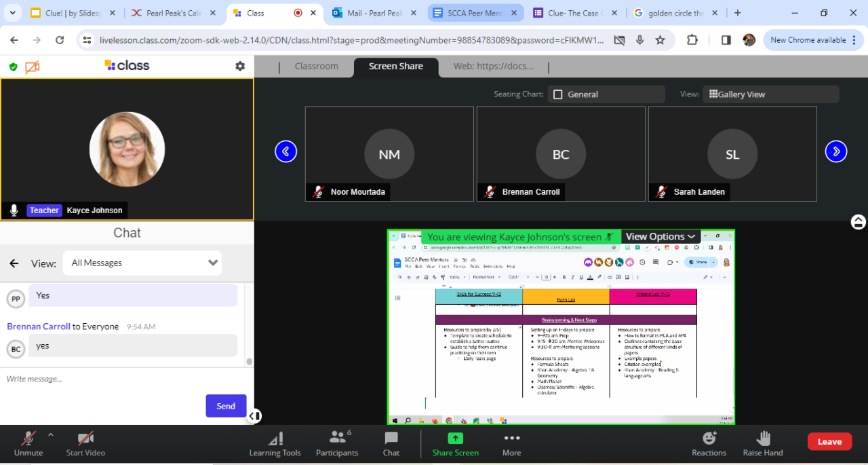The width and height of the screenshot is (868, 465).
Task: Start Video camera button
Action: pyautogui.click(x=85, y=443)
